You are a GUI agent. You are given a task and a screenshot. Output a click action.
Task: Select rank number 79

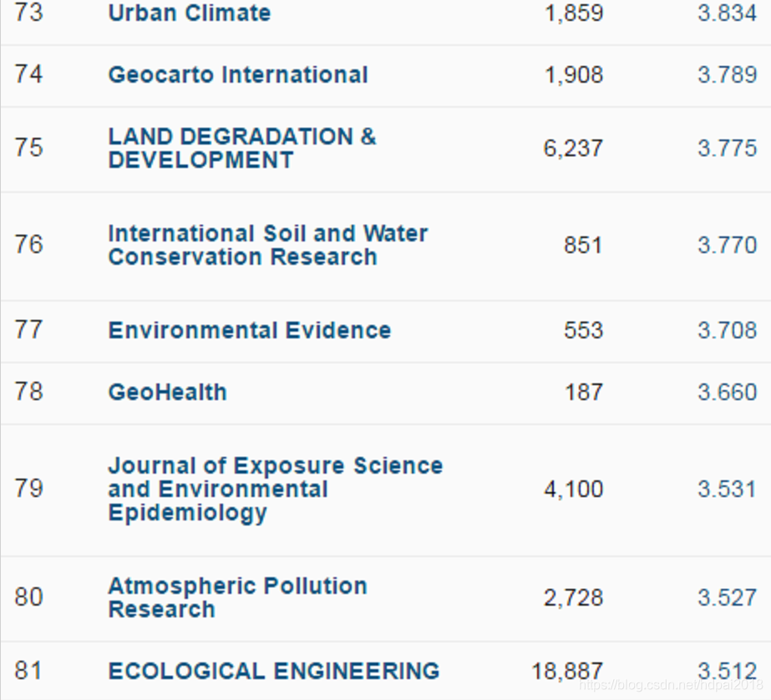coord(29,489)
